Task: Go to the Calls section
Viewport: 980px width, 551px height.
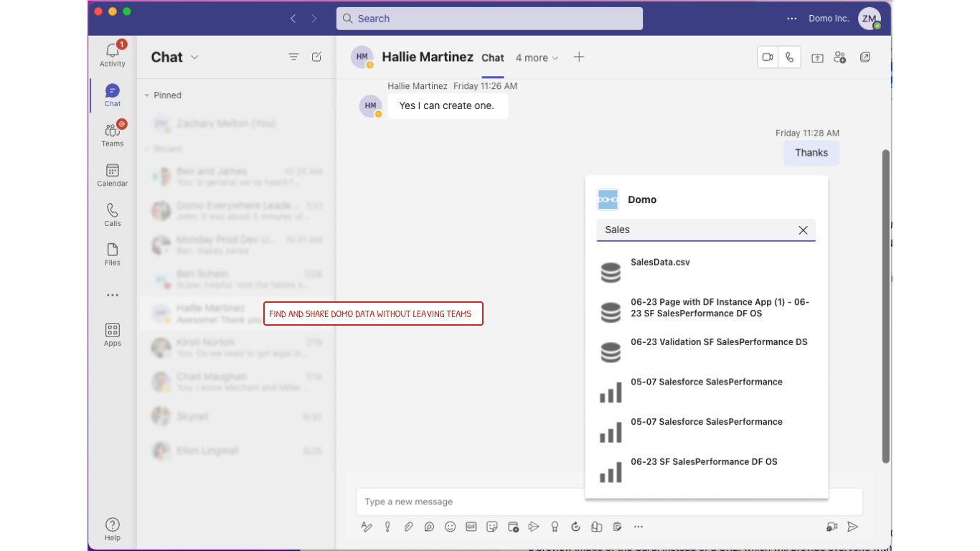Action: pyautogui.click(x=113, y=215)
